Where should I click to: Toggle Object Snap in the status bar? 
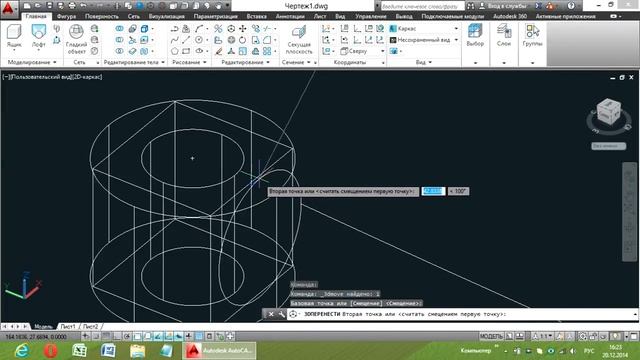click(x=137, y=336)
